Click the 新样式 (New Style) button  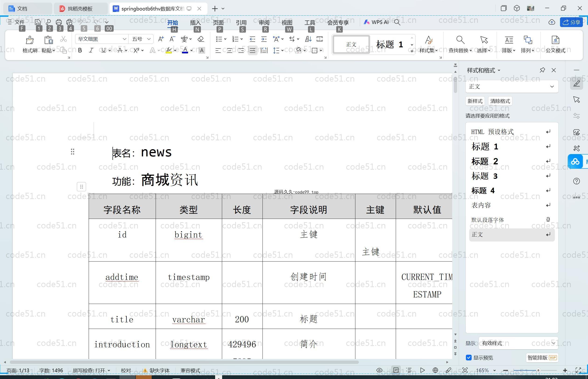(x=475, y=101)
